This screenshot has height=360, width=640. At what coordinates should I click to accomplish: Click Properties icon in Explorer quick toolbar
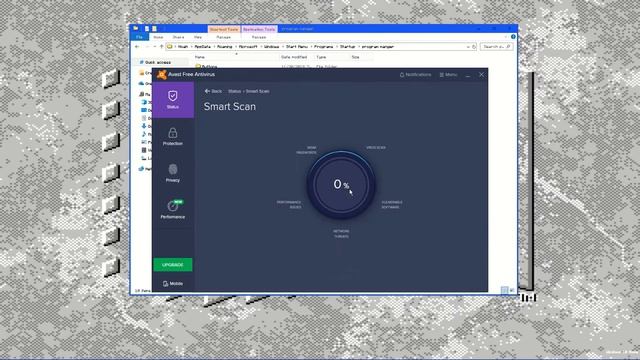pyautogui.click(x=147, y=29)
